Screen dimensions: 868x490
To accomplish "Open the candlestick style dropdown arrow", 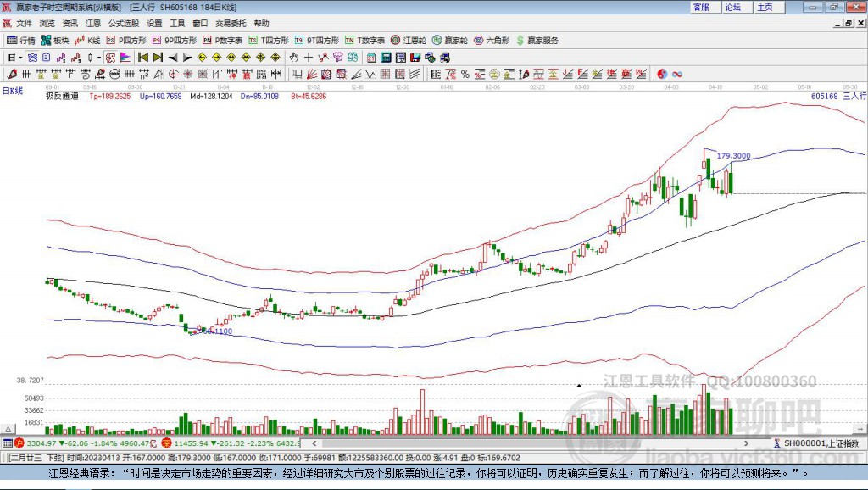I will tap(99, 57).
